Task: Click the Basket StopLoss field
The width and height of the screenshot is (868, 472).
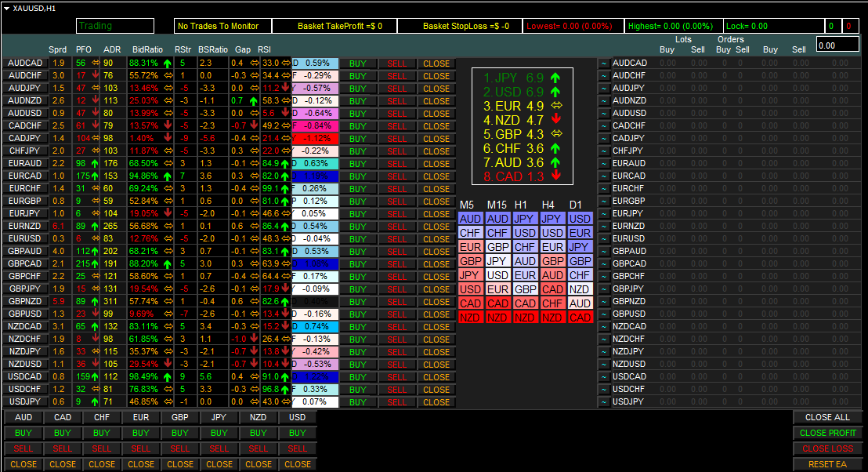Action: (460, 26)
